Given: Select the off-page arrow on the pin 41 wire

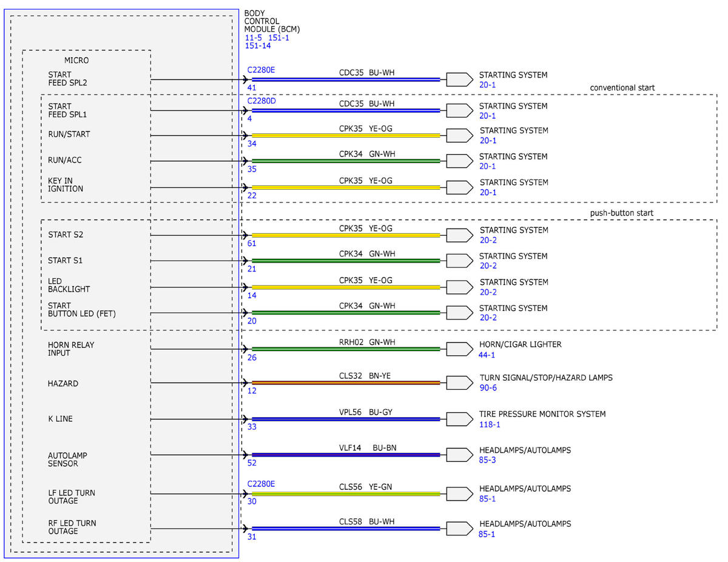Looking at the screenshot, I should click(x=459, y=79).
